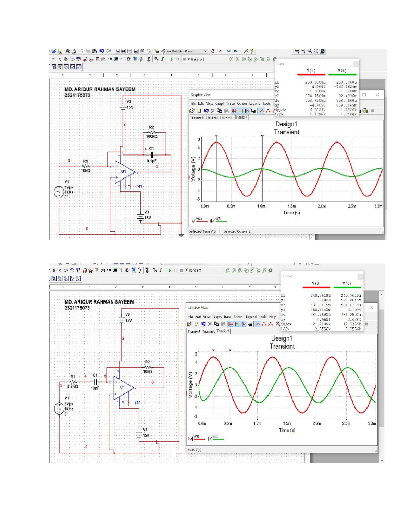Click print icon in top main toolbar
This screenshot has width=411, height=532.
coord(68,51)
